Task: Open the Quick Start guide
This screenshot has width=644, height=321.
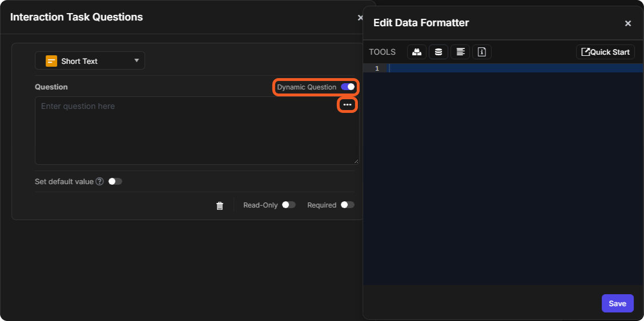Action: point(605,52)
